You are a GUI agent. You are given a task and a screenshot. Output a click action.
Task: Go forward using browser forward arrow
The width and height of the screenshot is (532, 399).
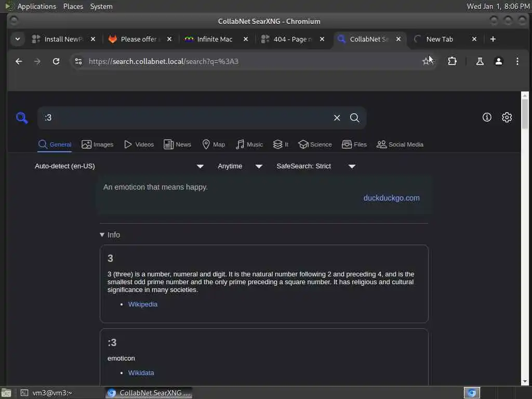pos(37,61)
